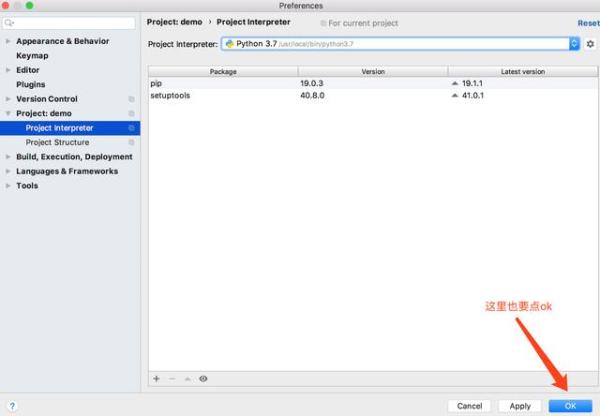Click the plus icon to install package
Viewport: 600px width, 416px height.
coord(156,378)
